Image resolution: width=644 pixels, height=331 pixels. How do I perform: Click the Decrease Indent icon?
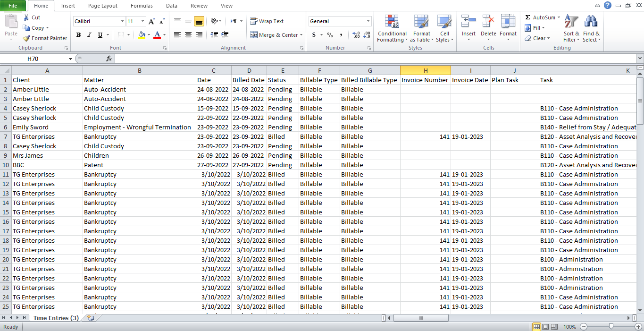tap(214, 35)
